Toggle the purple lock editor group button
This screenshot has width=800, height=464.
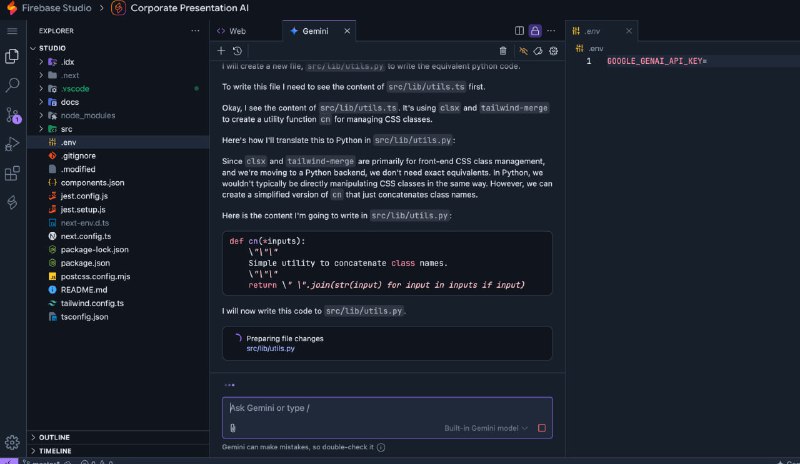click(x=535, y=31)
